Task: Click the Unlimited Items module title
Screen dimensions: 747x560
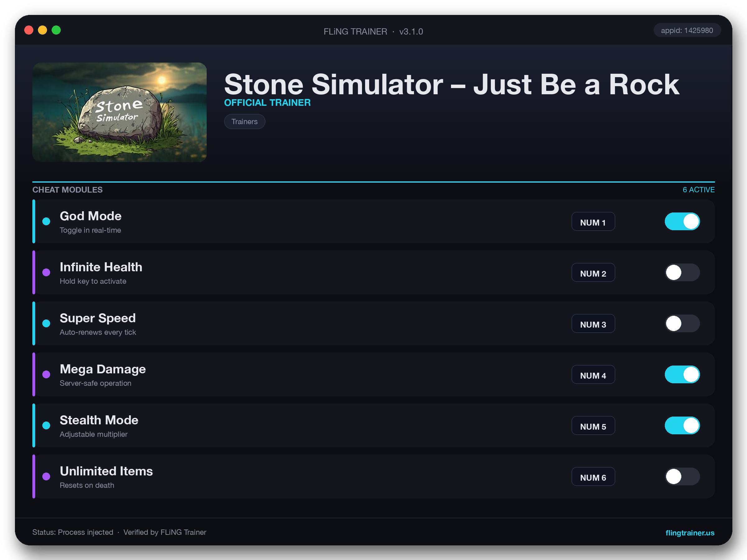Action: (x=106, y=471)
